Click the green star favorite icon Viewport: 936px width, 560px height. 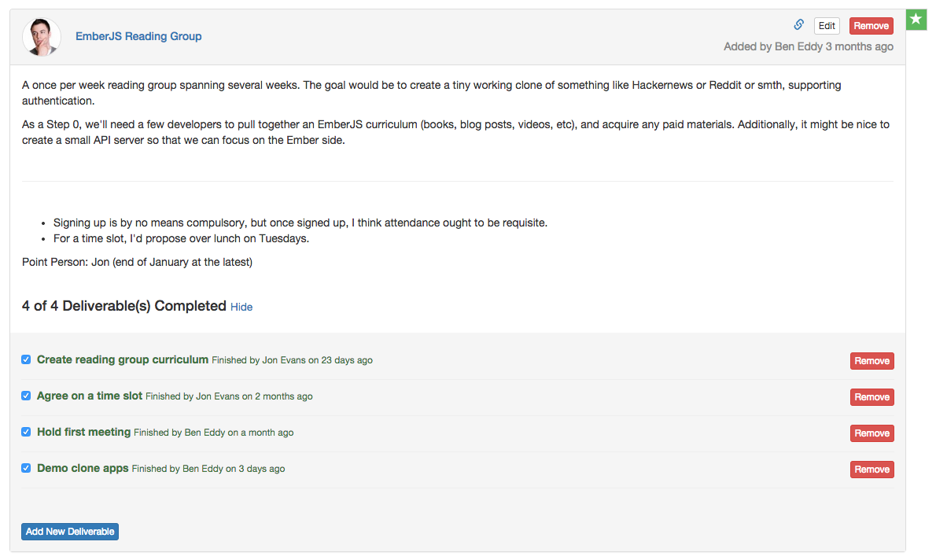[x=916, y=19]
